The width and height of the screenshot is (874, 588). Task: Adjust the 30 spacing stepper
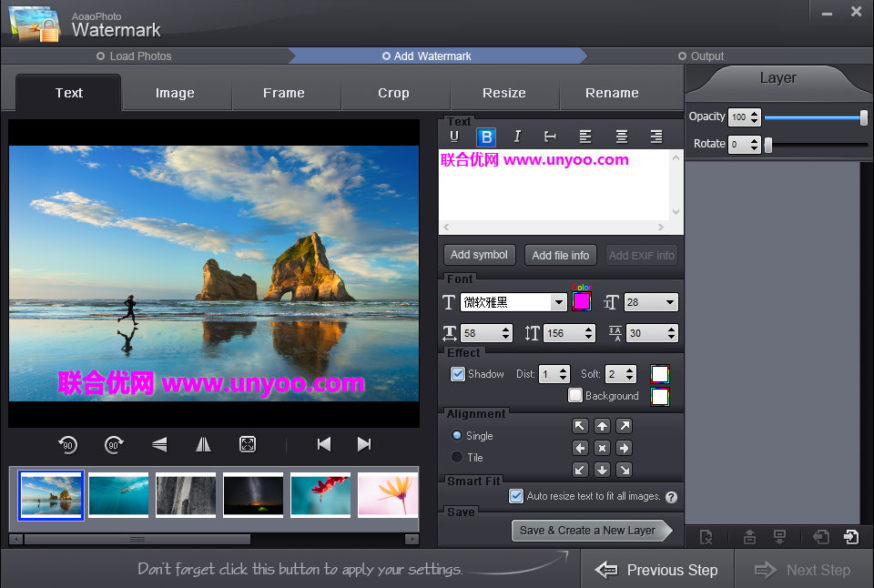(x=671, y=333)
